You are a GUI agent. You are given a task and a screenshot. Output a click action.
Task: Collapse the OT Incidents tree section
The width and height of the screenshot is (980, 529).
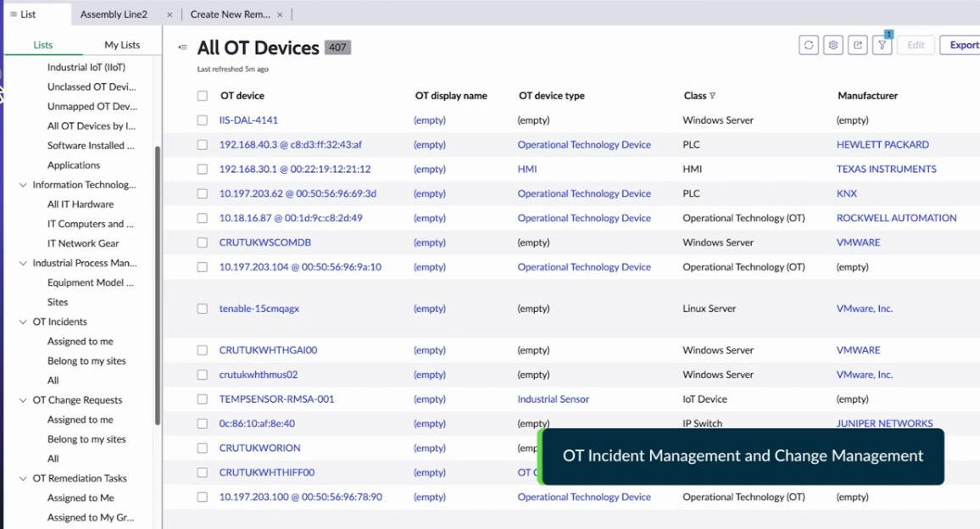pos(24,322)
